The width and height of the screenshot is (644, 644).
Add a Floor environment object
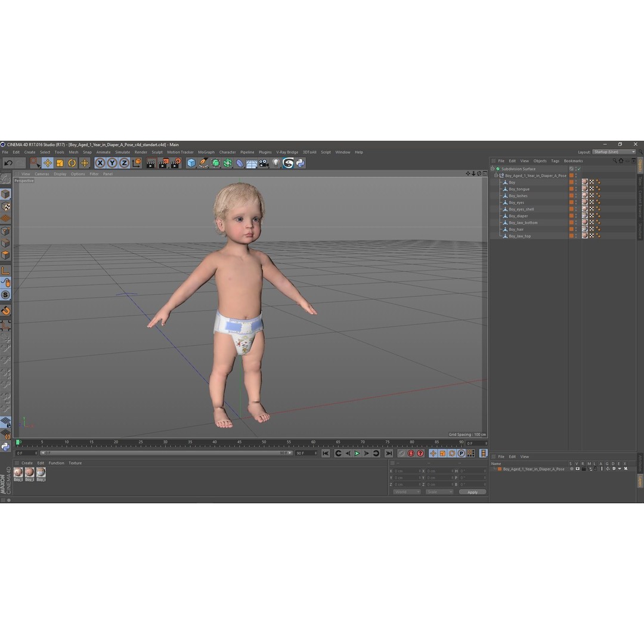252,164
